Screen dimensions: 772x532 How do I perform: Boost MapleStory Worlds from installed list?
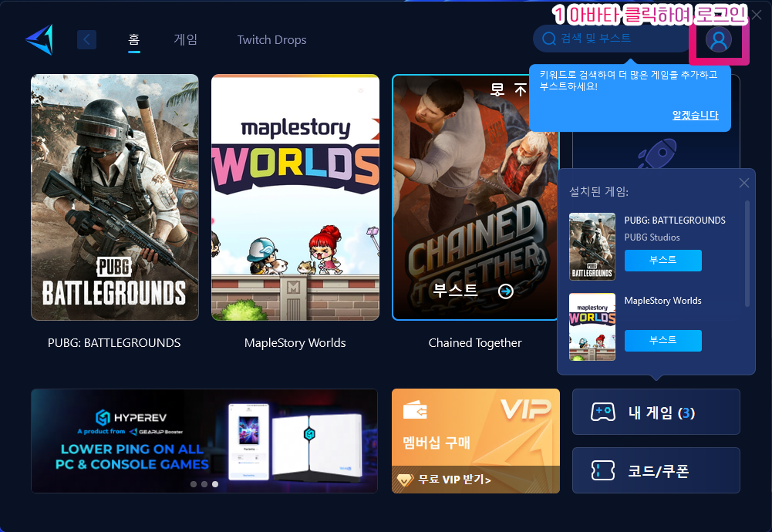coord(662,340)
